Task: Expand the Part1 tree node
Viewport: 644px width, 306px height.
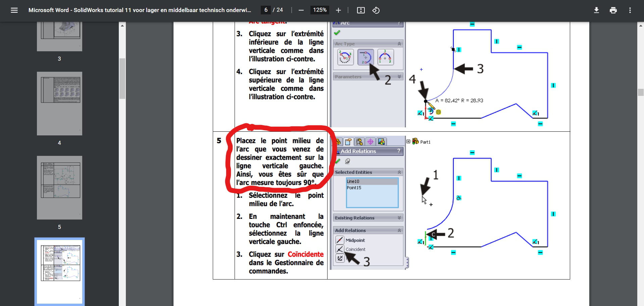Action: 408,142
